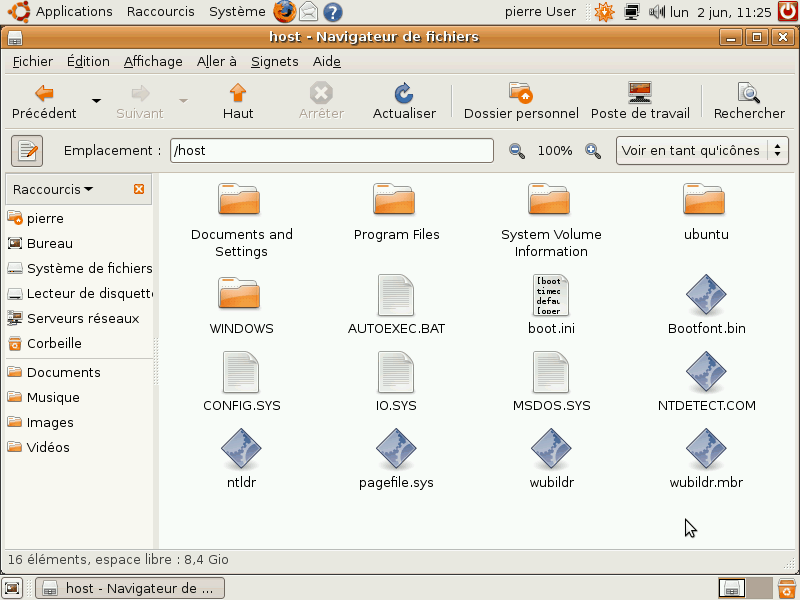
Task: Select the Documents and Settings folder icon
Action: click(239, 199)
